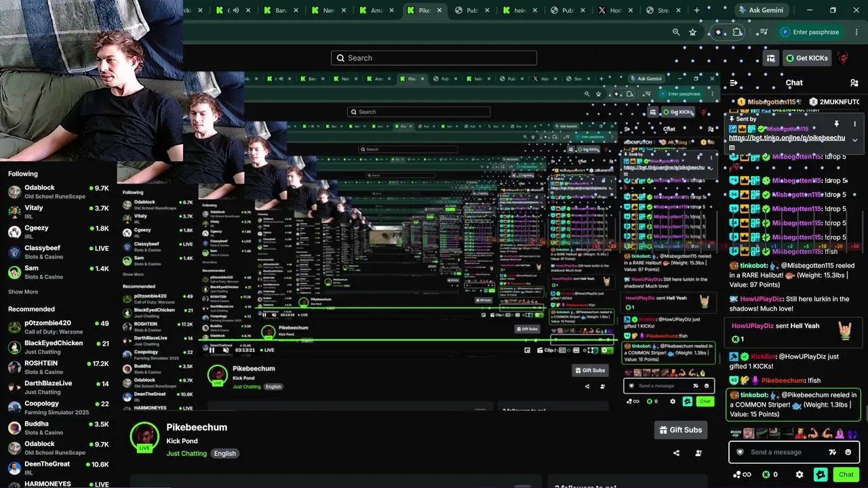Open Coopology in the Recommended list

tap(58, 408)
